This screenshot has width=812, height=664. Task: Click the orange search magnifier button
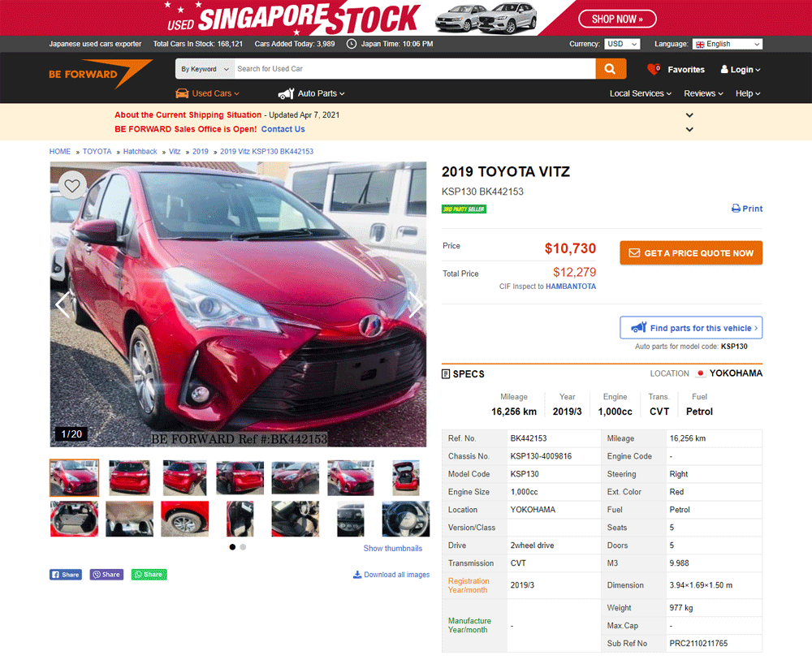[611, 69]
